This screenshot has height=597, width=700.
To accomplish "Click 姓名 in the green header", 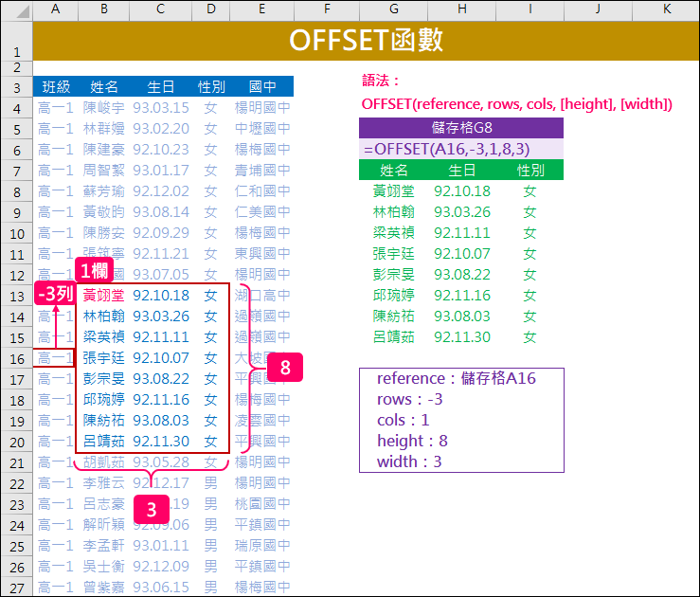I will point(394,171).
